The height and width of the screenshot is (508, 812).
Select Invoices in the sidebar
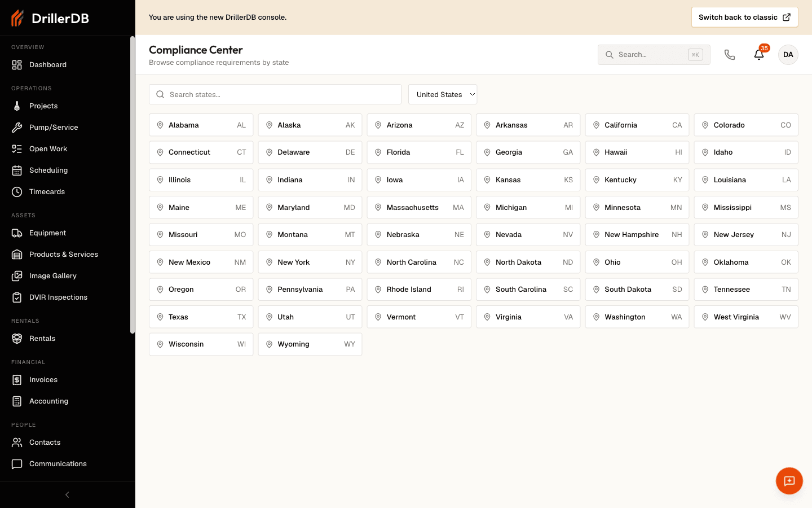(x=68, y=380)
